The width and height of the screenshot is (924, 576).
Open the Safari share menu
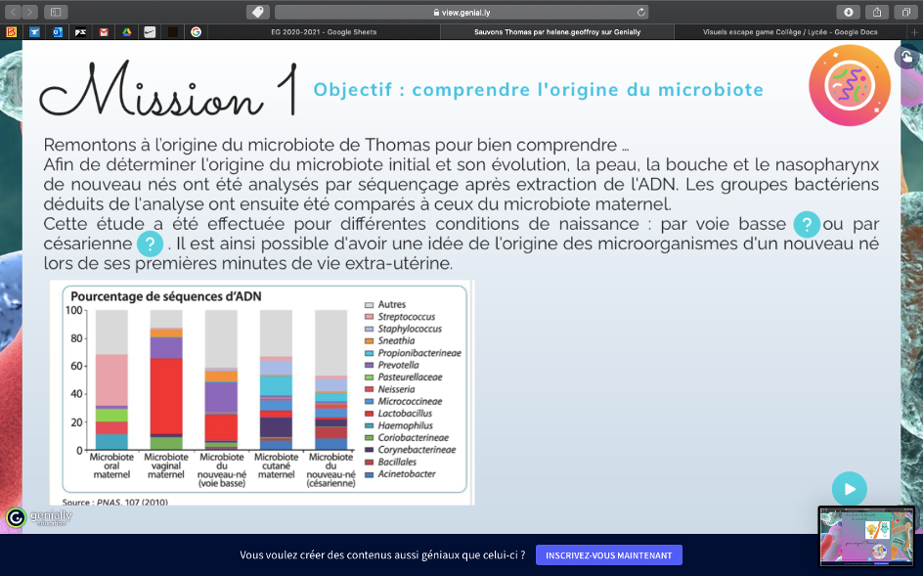(877, 12)
